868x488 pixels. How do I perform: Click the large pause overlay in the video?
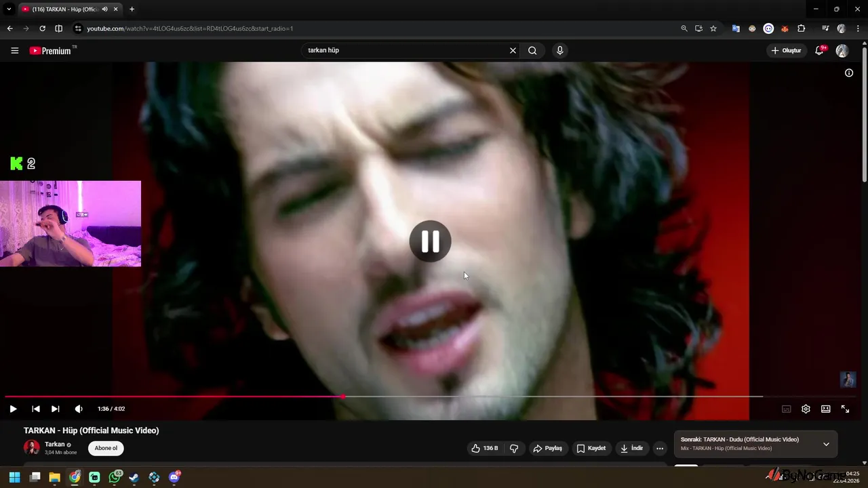click(x=430, y=241)
